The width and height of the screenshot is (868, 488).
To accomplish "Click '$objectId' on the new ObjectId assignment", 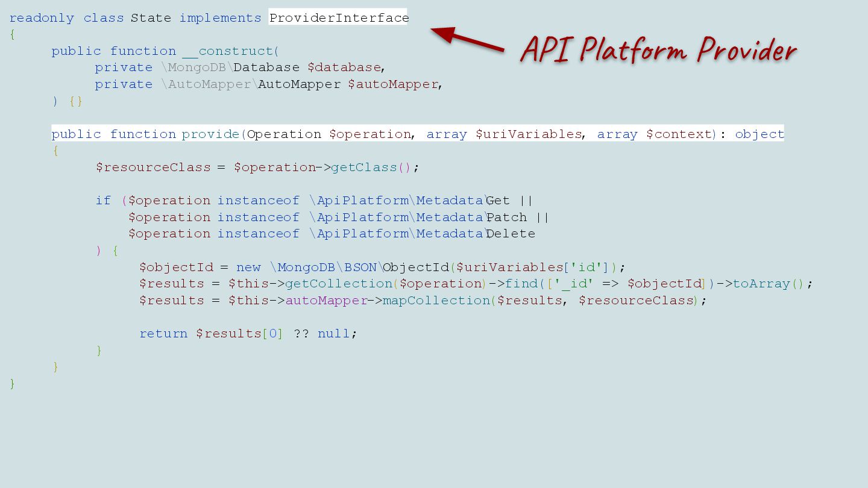I will tap(176, 267).
